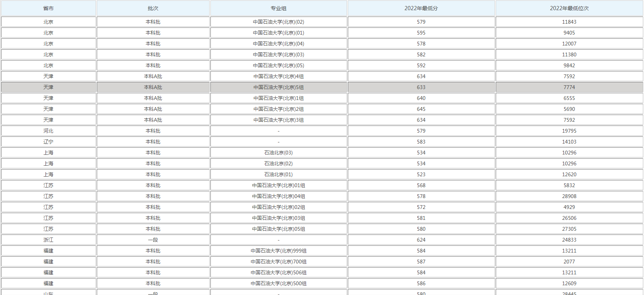Select the 中国石油大学(北京)03组 cell

pos(279,218)
